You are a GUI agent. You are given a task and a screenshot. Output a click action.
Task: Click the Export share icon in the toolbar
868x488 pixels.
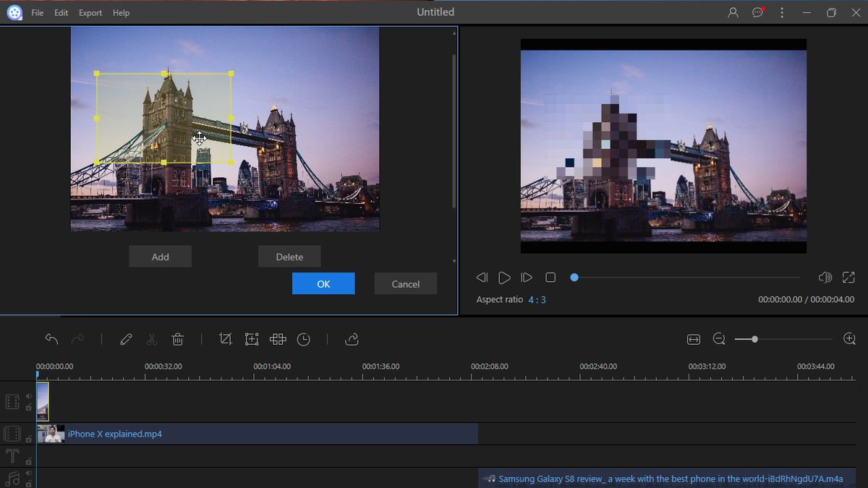tap(352, 339)
